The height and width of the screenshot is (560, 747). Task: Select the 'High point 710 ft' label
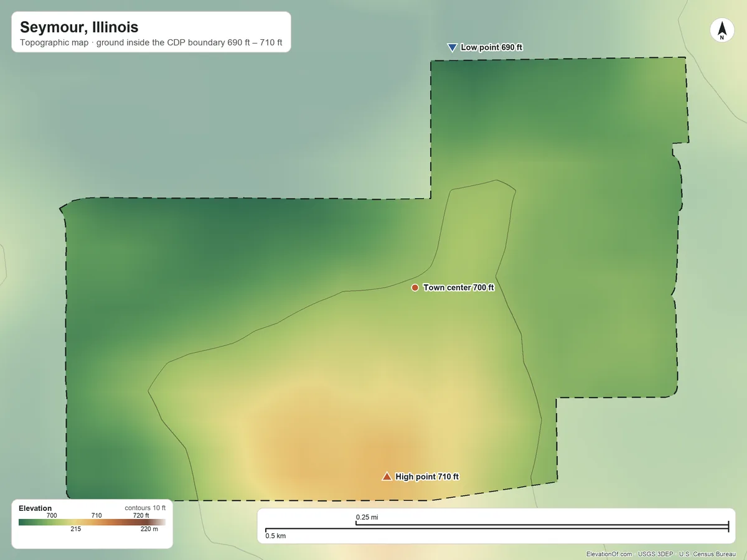[427, 477]
